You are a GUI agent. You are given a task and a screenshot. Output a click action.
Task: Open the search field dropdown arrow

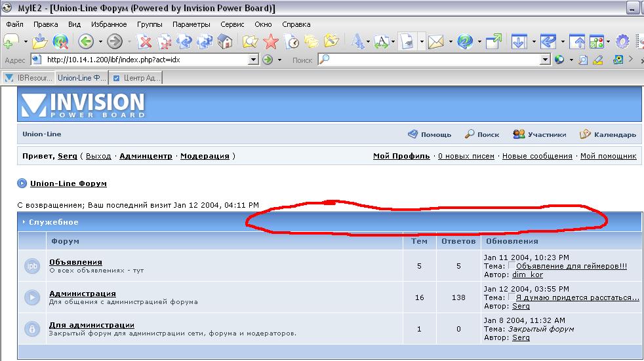click(x=545, y=60)
